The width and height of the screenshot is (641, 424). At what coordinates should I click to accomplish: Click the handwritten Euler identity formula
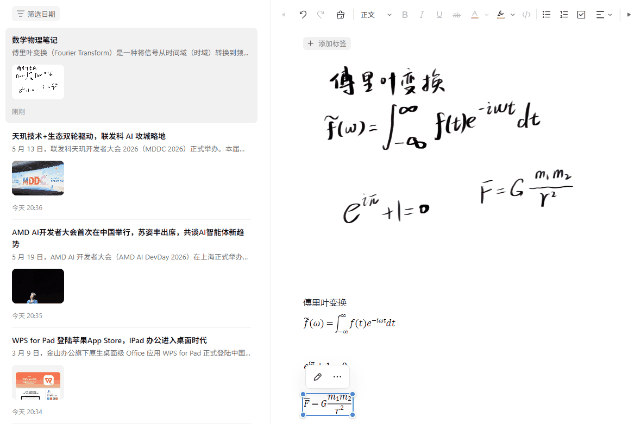386,209
